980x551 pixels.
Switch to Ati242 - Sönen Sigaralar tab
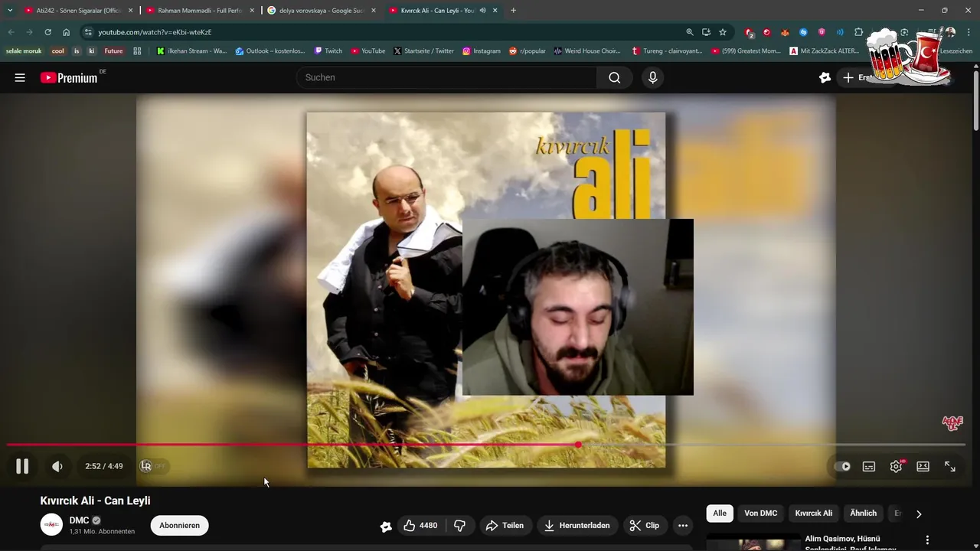click(x=80, y=10)
